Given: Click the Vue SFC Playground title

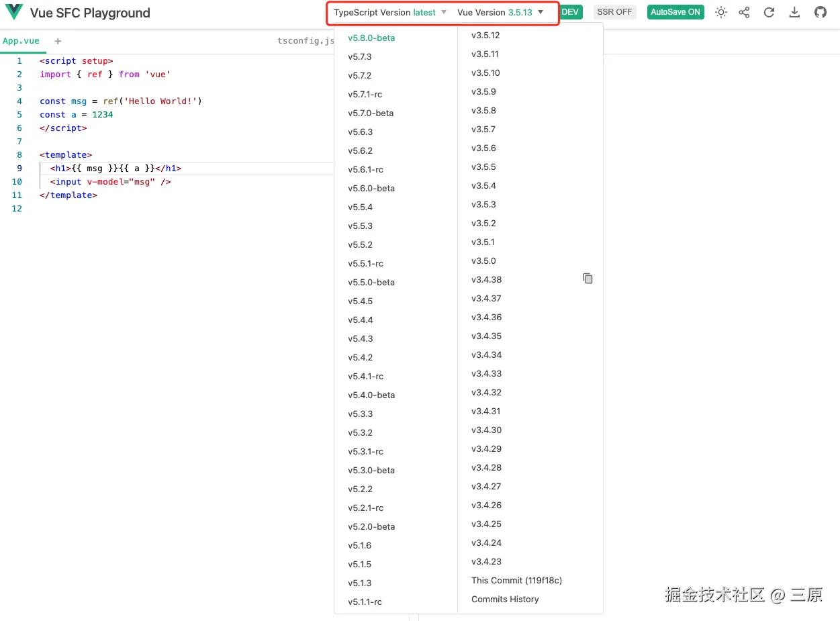Looking at the screenshot, I should pos(90,13).
